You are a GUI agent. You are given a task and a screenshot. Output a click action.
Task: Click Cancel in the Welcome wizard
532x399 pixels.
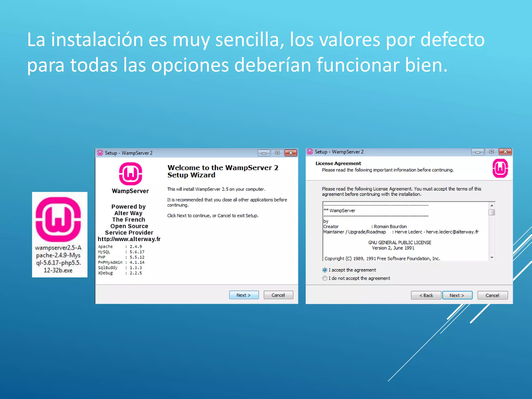coord(278,295)
